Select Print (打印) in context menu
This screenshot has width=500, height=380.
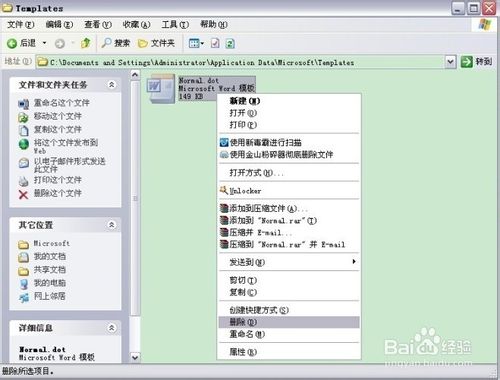click(x=289, y=125)
